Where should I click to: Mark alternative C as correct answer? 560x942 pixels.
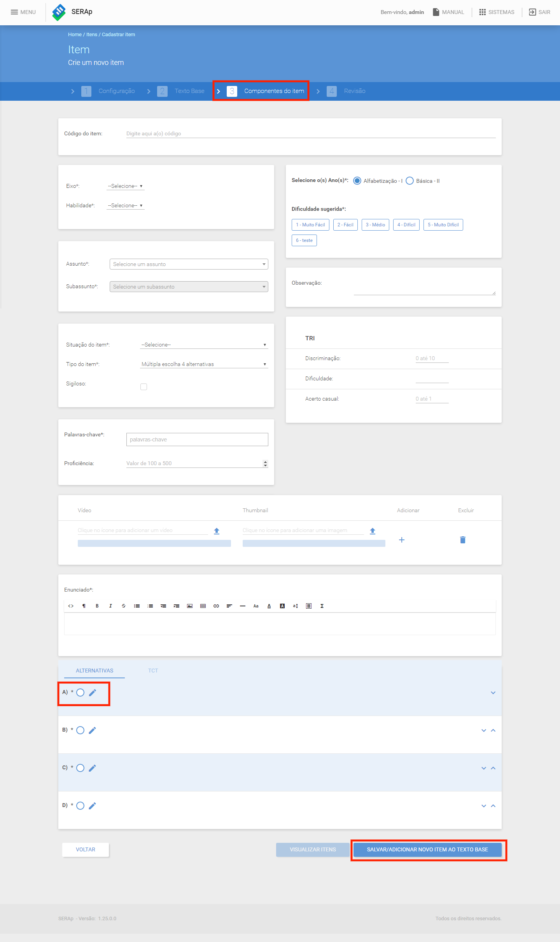(80, 768)
